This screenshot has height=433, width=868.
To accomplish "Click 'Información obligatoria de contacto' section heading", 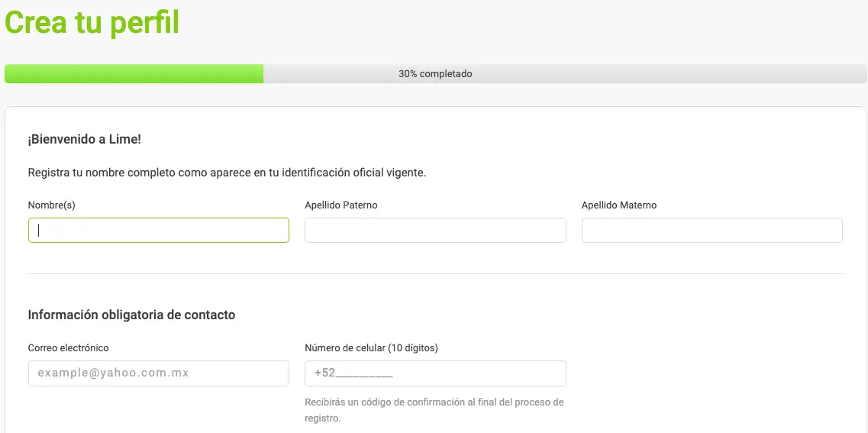I will coord(132,315).
